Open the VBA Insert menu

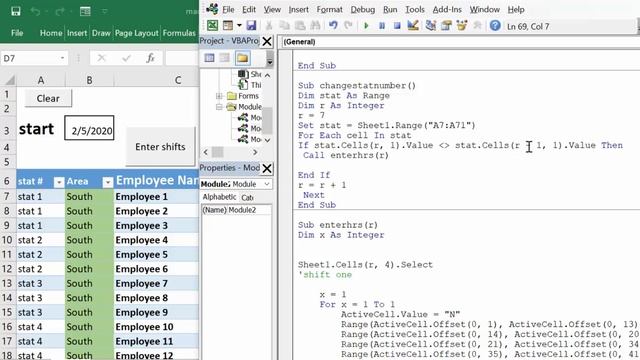[x=298, y=9]
